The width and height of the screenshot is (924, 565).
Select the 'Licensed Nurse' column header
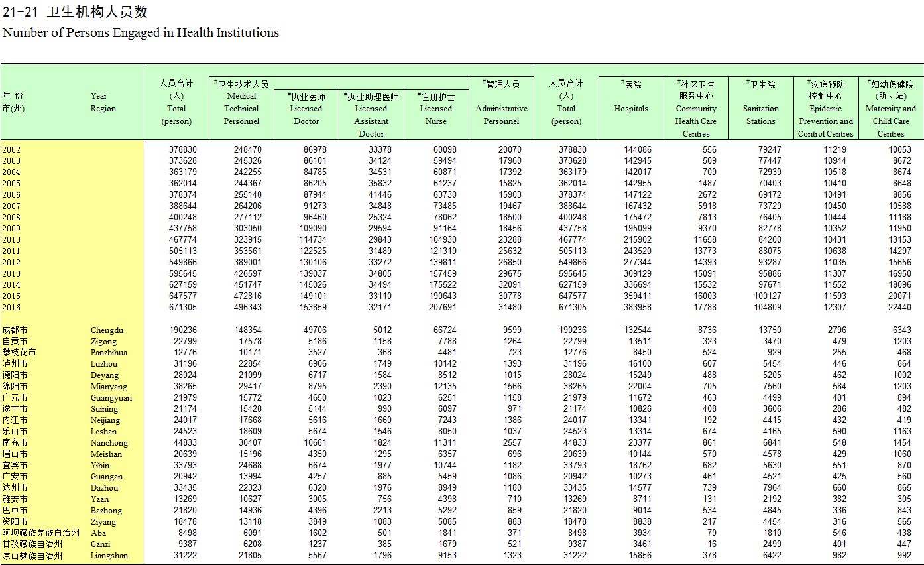436,115
